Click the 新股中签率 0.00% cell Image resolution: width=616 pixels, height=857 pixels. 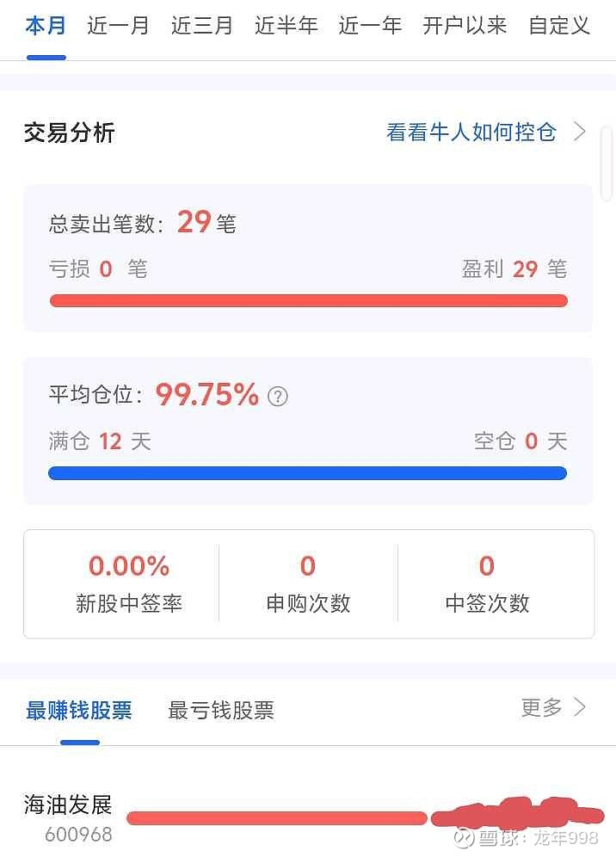pos(129,583)
